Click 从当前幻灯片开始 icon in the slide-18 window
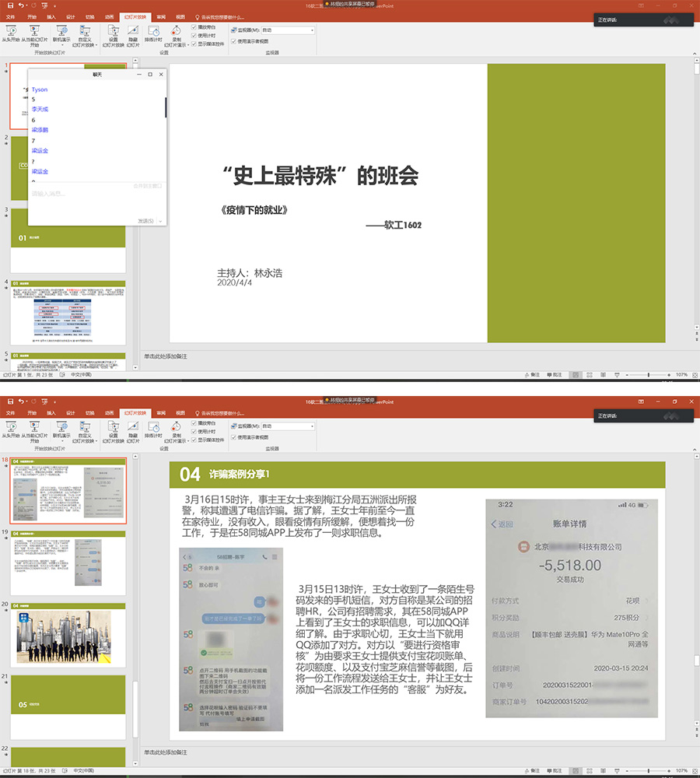 coord(34,429)
